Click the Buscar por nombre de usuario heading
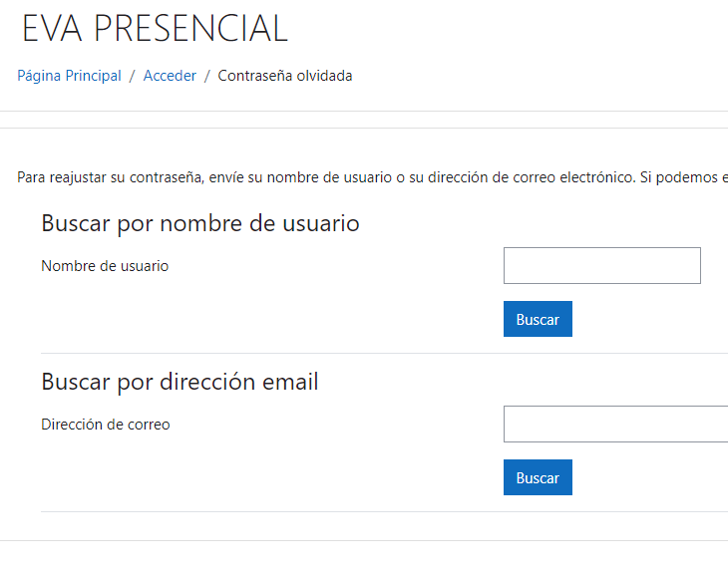The image size is (728, 578). coord(199,223)
